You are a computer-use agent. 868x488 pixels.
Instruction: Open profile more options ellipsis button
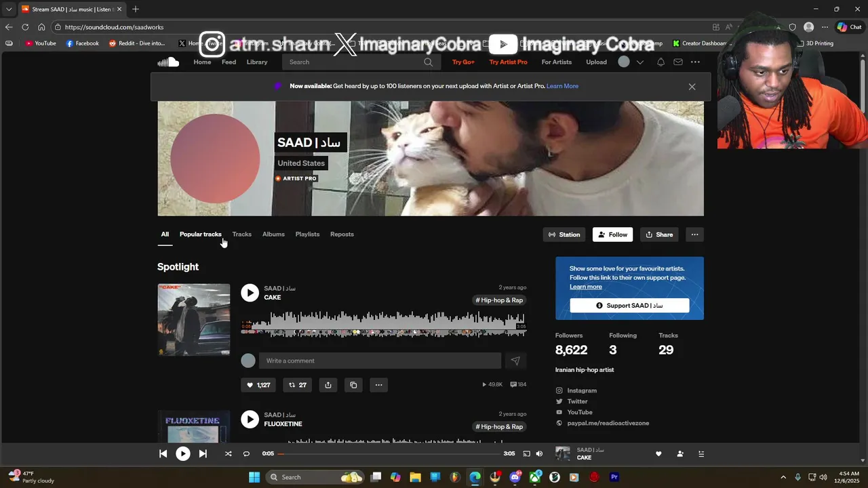[694, 235]
